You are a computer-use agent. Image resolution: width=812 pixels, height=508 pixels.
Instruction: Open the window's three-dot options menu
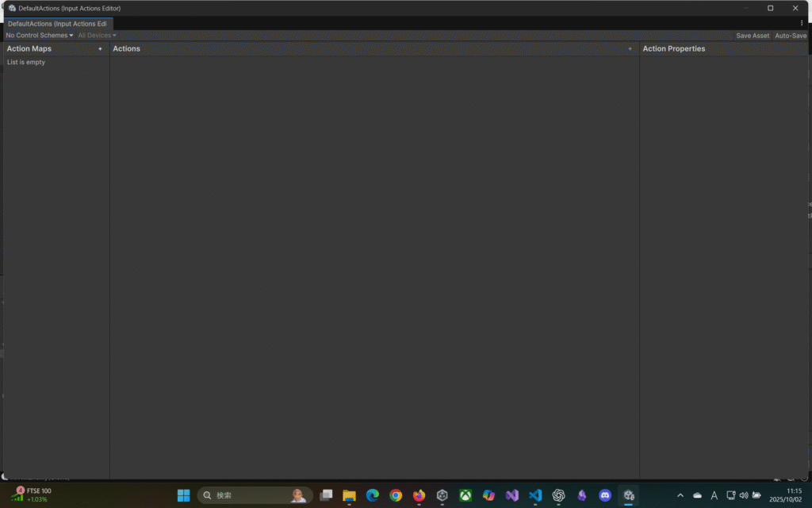click(x=802, y=24)
